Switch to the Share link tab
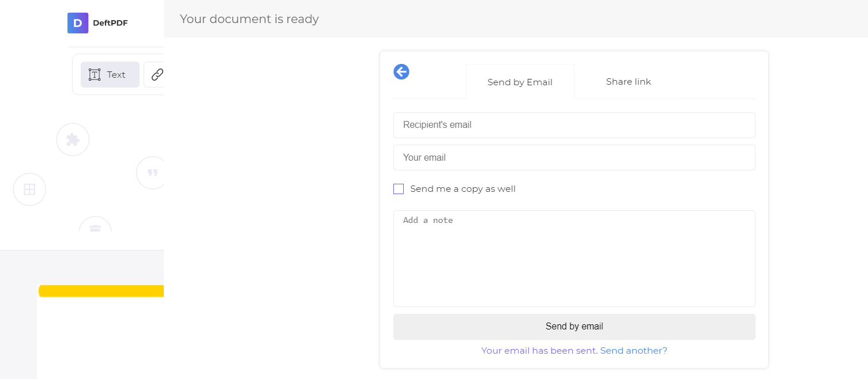The height and width of the screenshot is (379, 868). 628,81
